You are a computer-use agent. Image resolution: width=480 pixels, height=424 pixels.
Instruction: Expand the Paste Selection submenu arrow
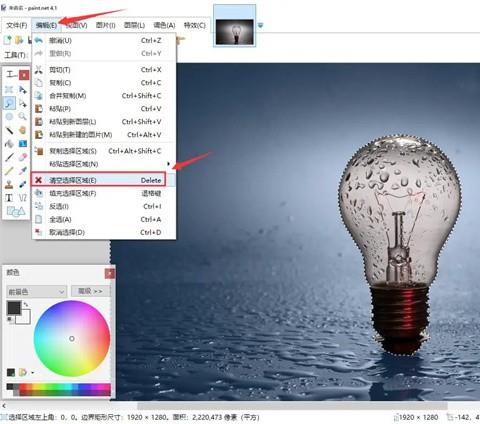click(x=169, y=164)
